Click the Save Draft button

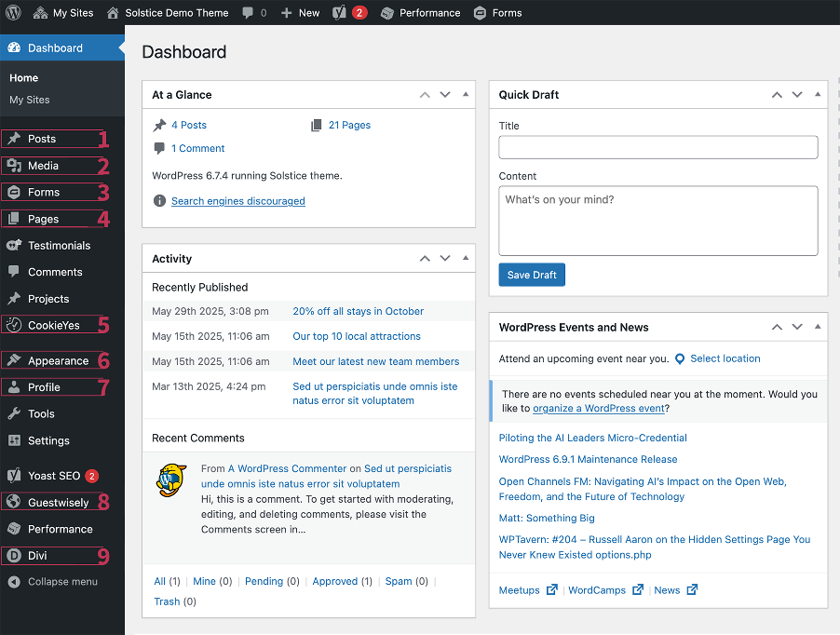tap(532, 275)
